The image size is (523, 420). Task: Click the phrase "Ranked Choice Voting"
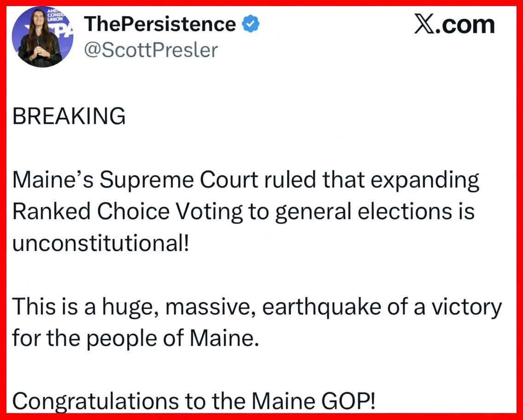tap(128, 211)
